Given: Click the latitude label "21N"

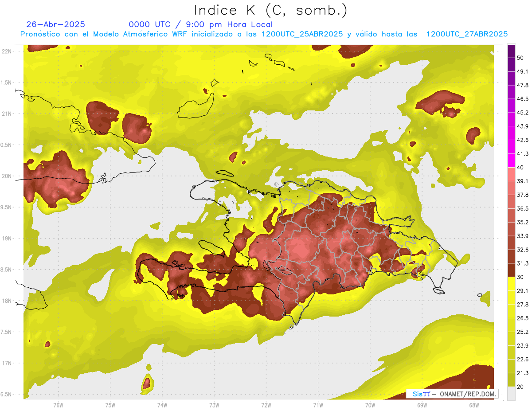Looking at the screenshot, I should tap(6, 114).
